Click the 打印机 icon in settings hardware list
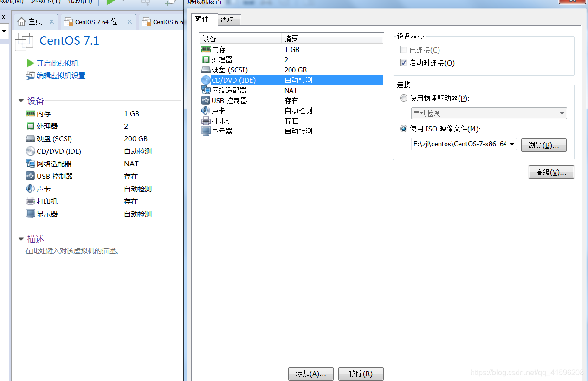The image size is (588, 381). tap(206, 121)
